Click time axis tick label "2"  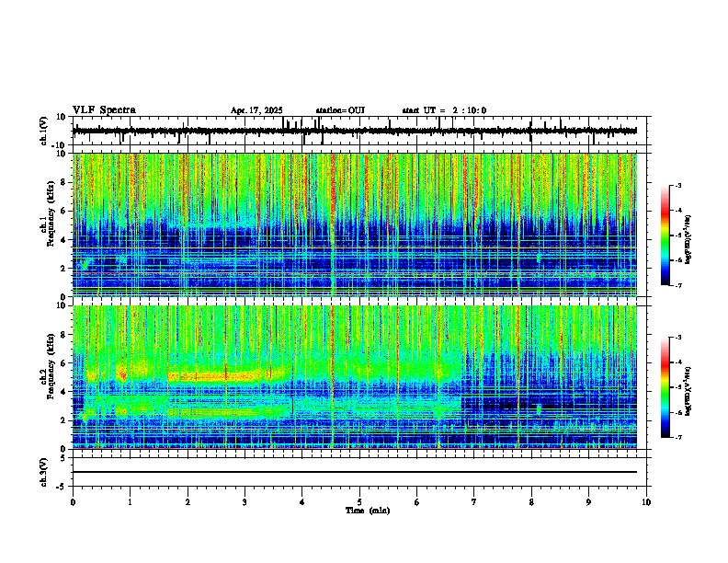coord(188,502)
